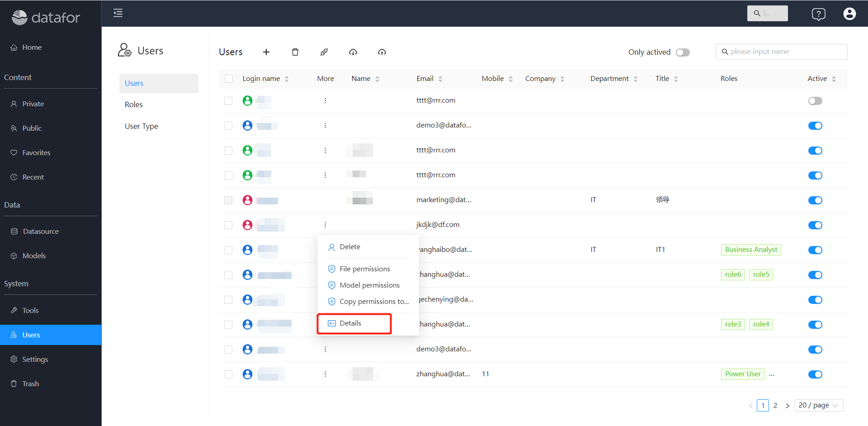Check the select-all header checkbox
This screenshot has height=426, width=868.
[229, 79]
